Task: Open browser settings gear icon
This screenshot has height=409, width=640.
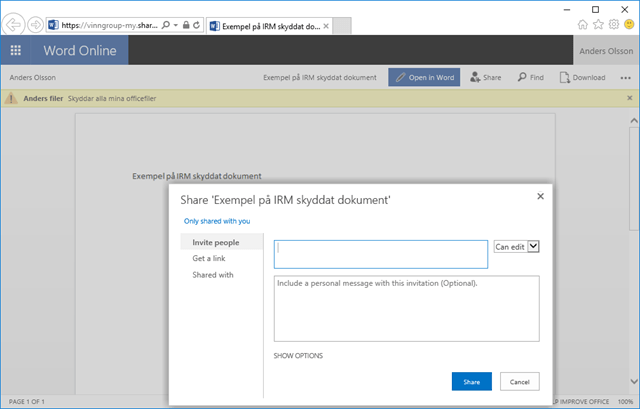Action: point(613,24)
